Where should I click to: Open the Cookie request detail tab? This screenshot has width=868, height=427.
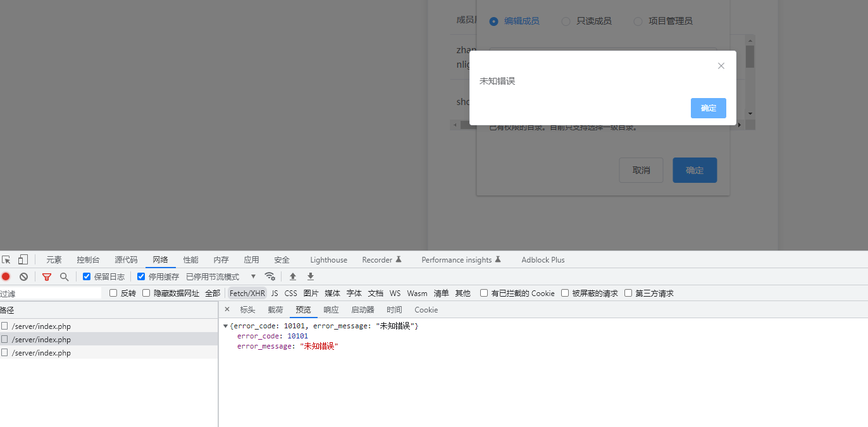coord(426,309)
